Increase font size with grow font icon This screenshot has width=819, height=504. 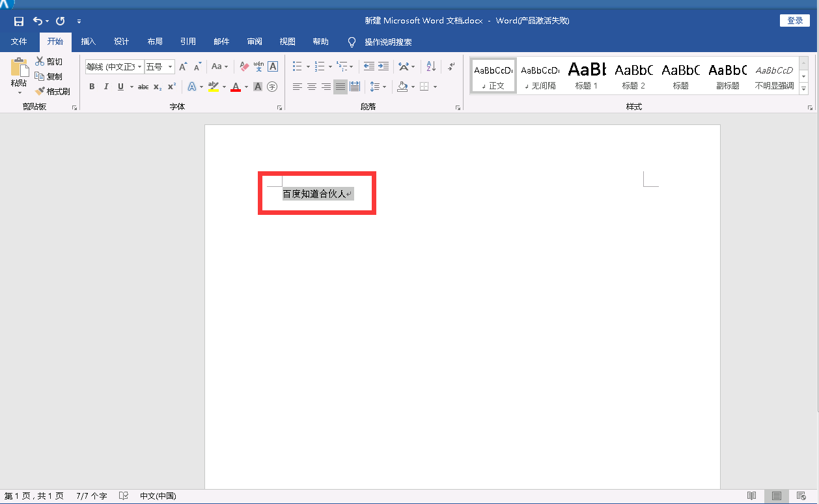click(183, 66)
